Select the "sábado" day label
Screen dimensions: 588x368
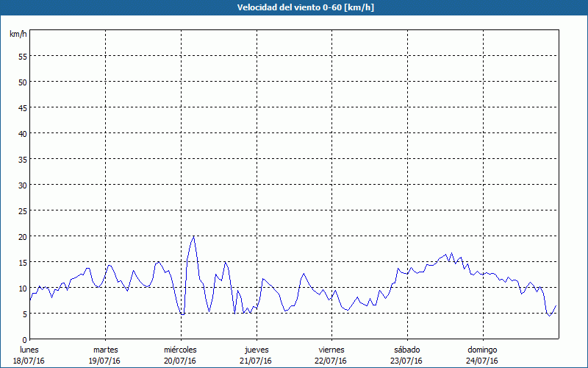(406, 350)
